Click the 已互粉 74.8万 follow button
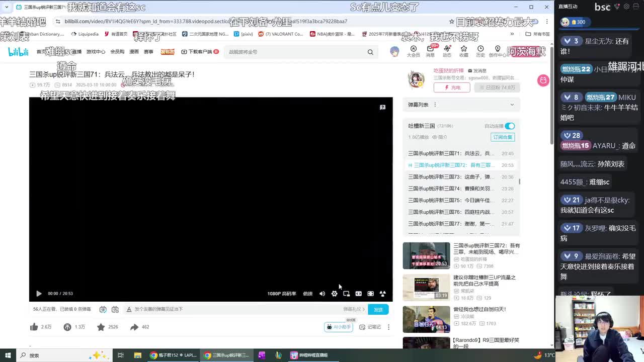 pyautogui.click(x=497, y=87)
